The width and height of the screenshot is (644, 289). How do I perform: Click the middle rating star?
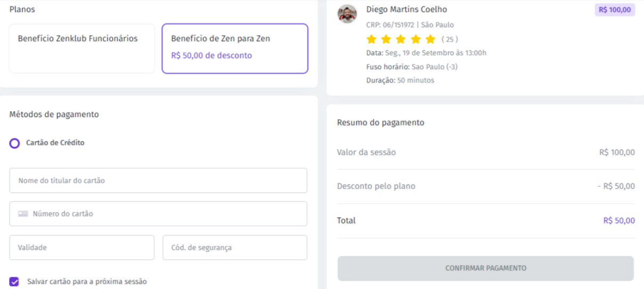click(x=401, y=39)
